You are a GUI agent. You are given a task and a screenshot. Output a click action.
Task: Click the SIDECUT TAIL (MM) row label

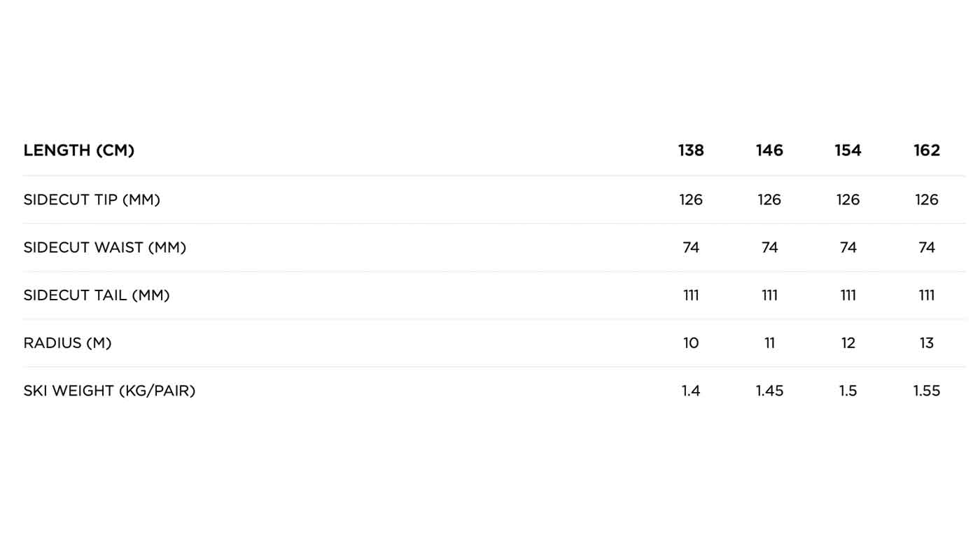click(x=97, y=295)
